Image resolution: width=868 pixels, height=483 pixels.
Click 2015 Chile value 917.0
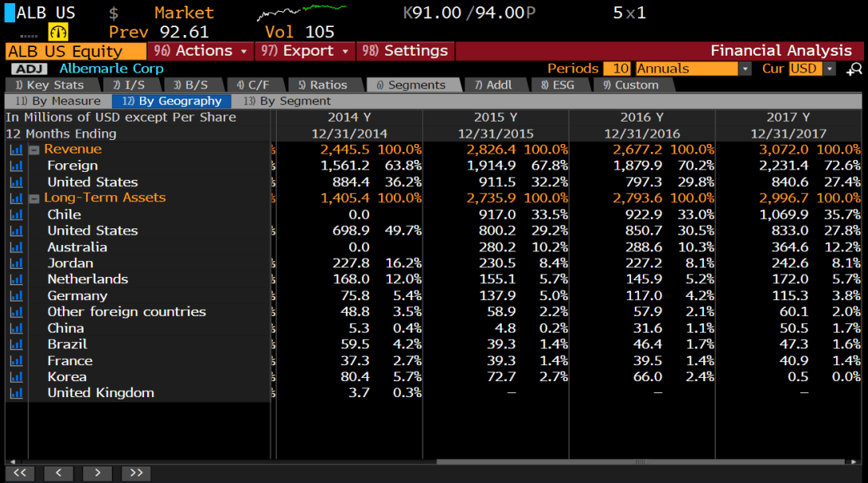497,215
